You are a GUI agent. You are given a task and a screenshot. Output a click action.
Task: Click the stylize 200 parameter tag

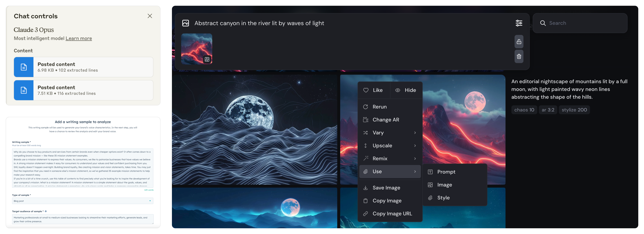pyautogui.click(x=574, y=110)
